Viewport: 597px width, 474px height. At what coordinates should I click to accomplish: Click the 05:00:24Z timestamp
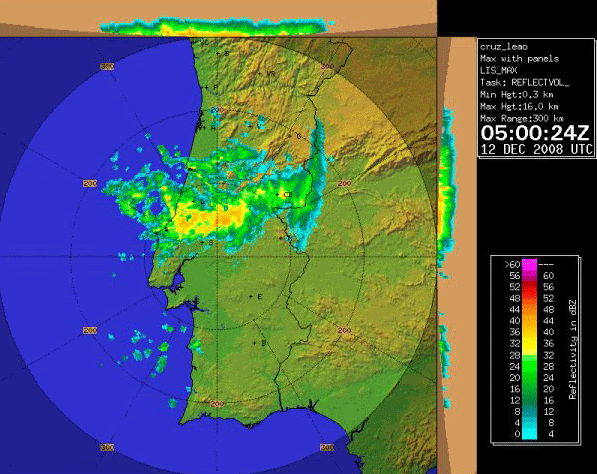[x=535, y=133]
